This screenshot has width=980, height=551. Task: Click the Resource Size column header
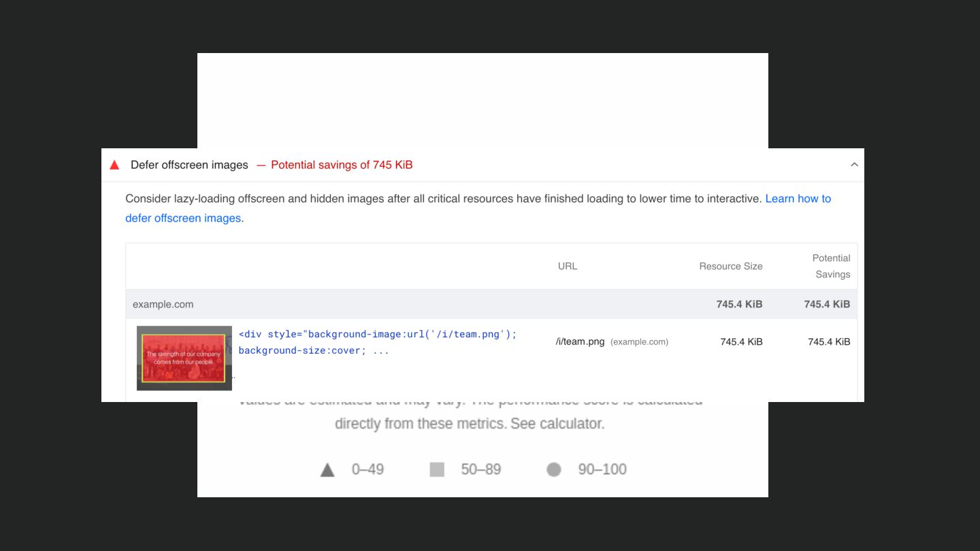(x=730, y=266)
